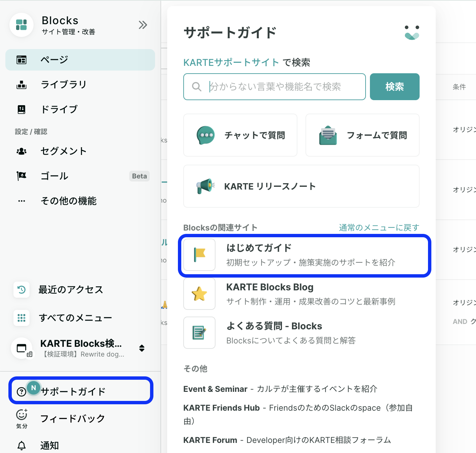The width and height of the screenshot is (476, 453).
Task: Open すべてのメニュー
Action: [x=75, y=318]
